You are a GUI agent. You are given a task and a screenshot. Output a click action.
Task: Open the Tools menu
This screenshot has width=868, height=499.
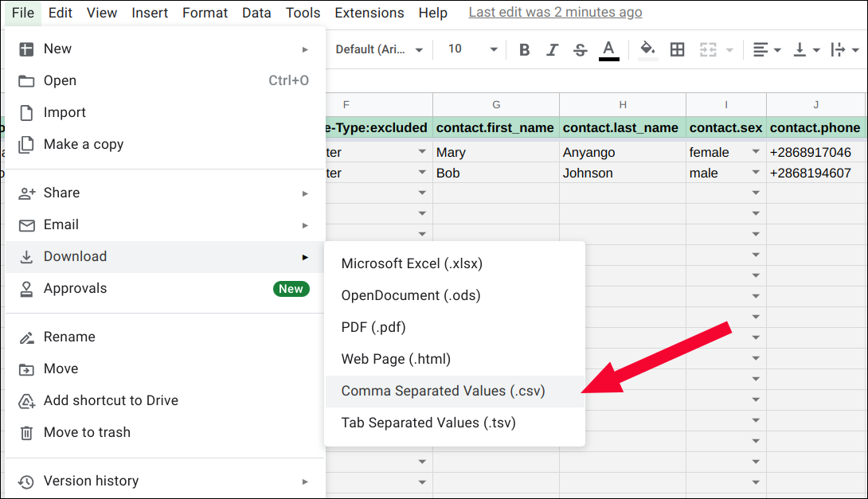click(x=303, y=13)
